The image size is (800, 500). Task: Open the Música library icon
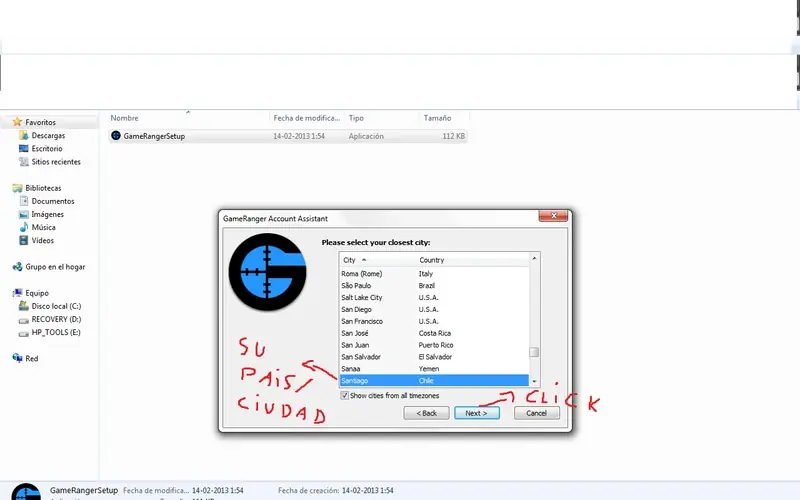point(23,227)
